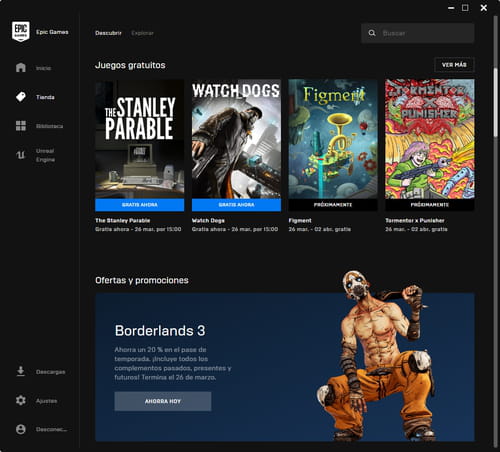The height and width of the screenshot is (452, 500).
Task: Go to Inicio in the sidebar
Action: 44,68
